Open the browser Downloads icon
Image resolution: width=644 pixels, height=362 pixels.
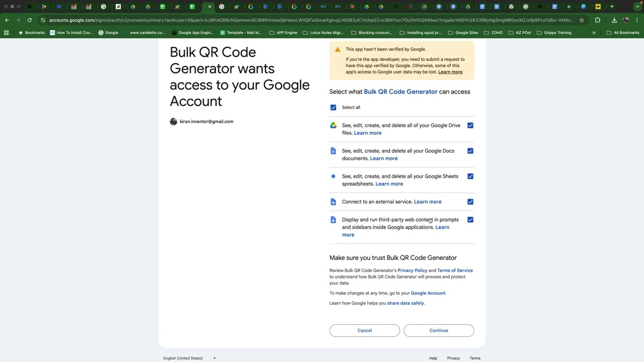(x=614, y=20)
